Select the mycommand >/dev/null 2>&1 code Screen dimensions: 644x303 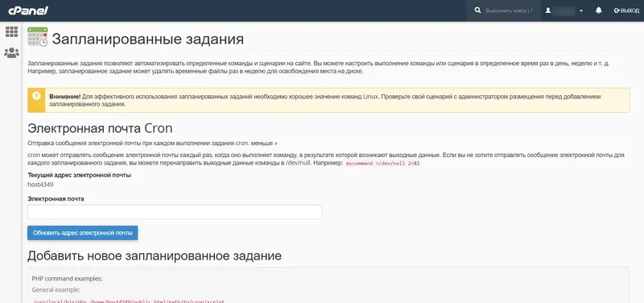point(383,164)
